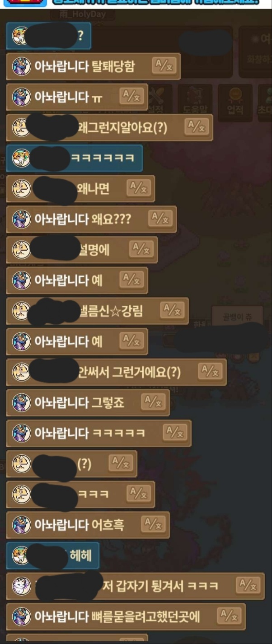
Task: Translate the 뼈를묻을려고했던곳에 message
Action: pyautogui.click(x=229, y=616)
